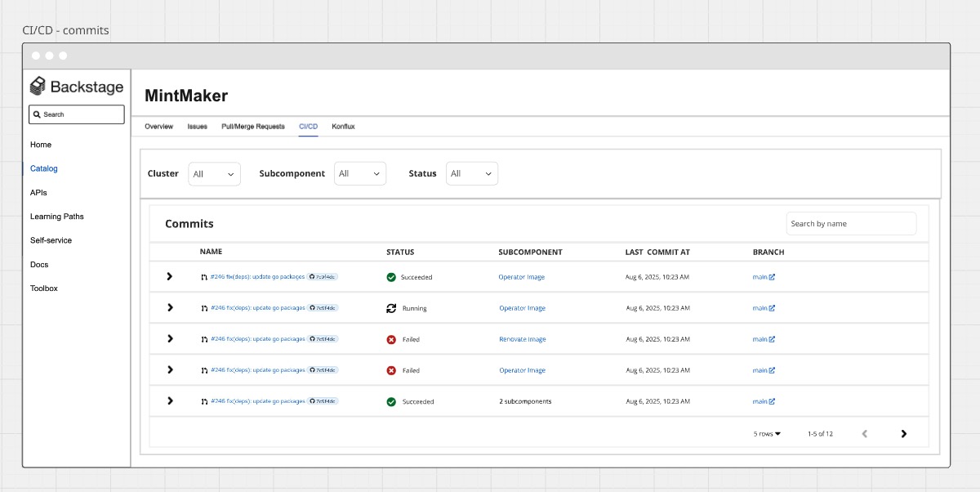Expand the Failed Renovate Image commit row
Image resolution: width=980 pixels, height=492 pixels.
click(170, 338)
